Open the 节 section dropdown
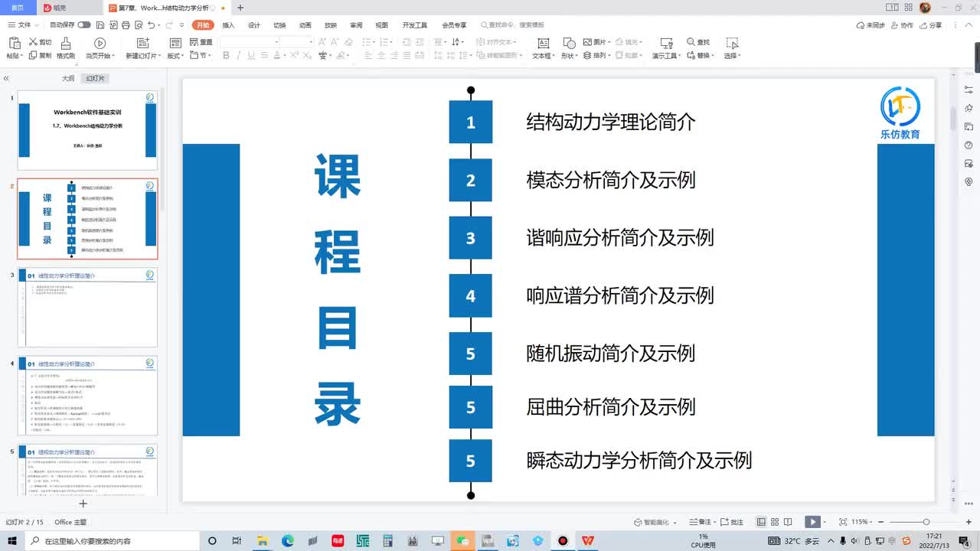980x551 pixels. point(201,55)
